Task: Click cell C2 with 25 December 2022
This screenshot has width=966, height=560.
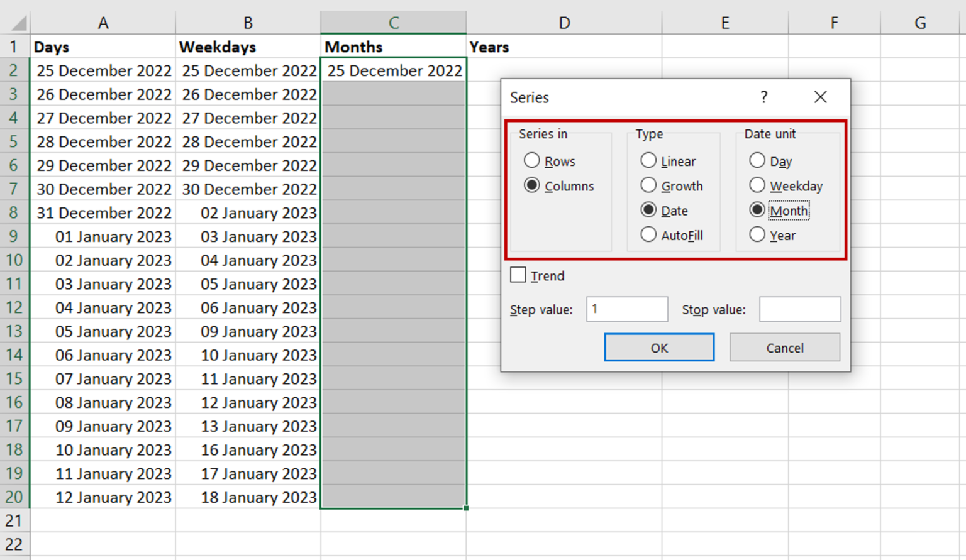Action: pyautogui.click(x=394, y=70)
